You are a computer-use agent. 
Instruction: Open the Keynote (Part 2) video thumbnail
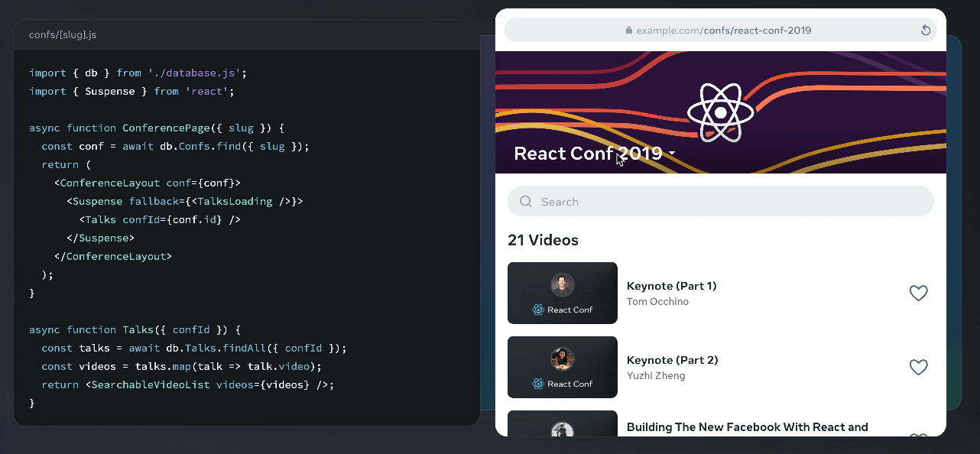click(x=563, y=367)
